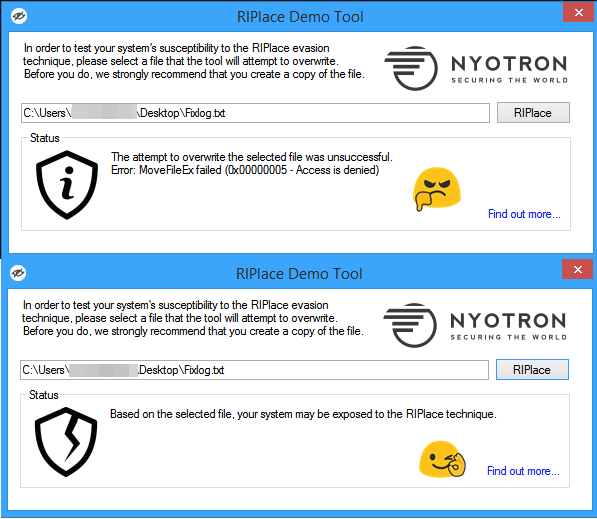This screenshot has width=597, height=519.
Task: Click the upper window's RIPlace Demo Tool title
Action: (300, 17)
